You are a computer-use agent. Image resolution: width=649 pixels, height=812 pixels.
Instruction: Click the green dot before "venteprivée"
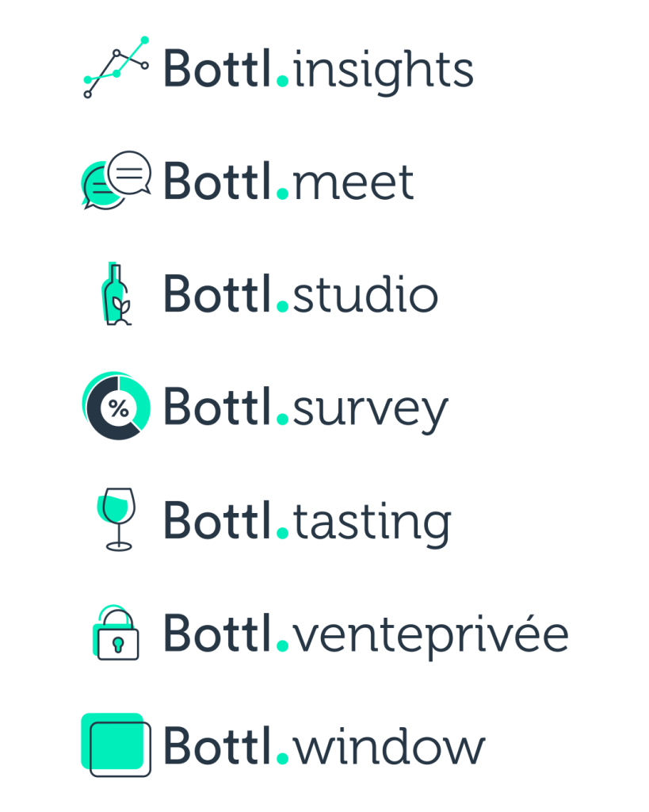click(283, 646)
